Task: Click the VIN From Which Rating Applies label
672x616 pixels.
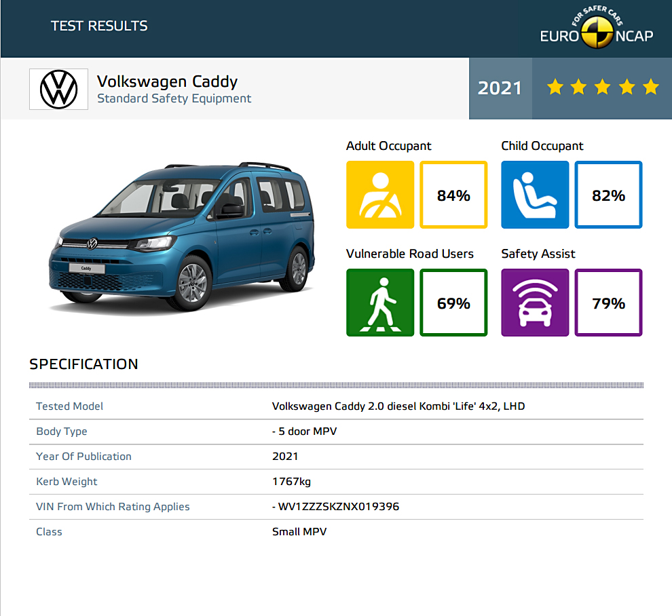Action: [113, 506]
